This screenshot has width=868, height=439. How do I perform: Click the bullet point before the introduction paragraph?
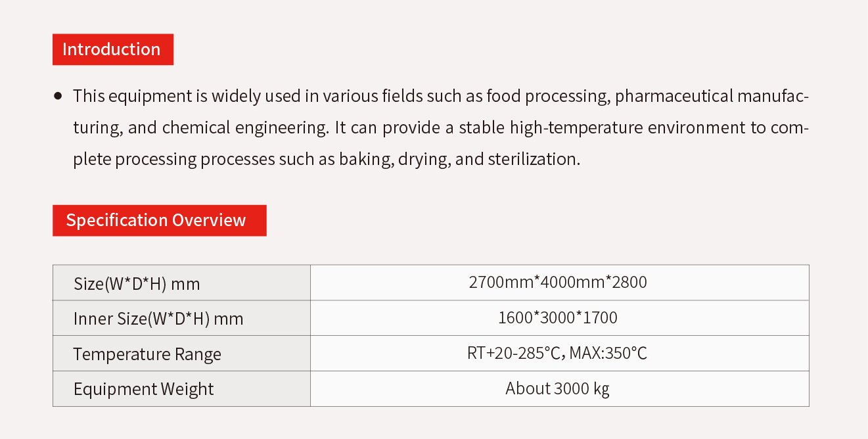58,96
